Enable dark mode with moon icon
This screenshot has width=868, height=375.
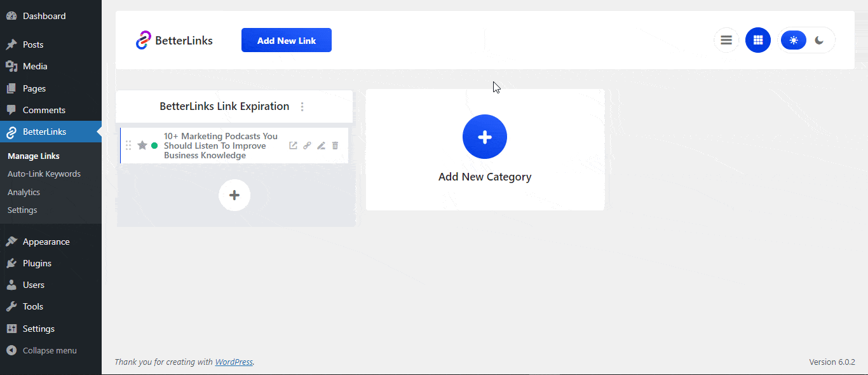[x=820, y=40]
